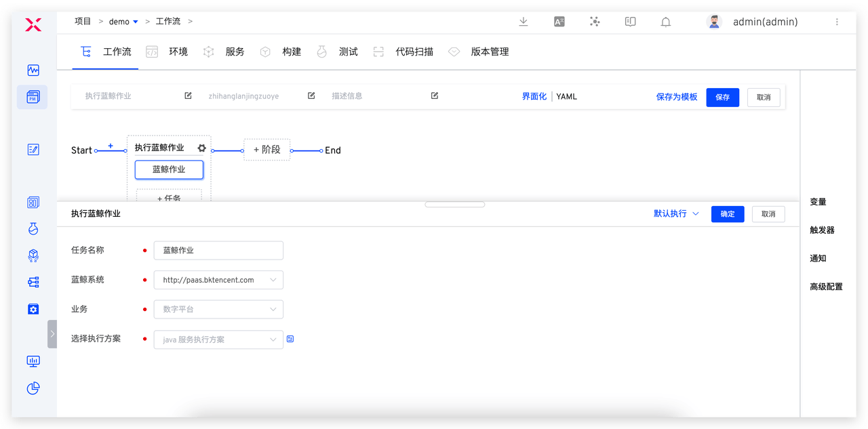Expand the collapsed left sidebar arrow
The width and height of the screenshot is (868, 429).
[52, 333]
